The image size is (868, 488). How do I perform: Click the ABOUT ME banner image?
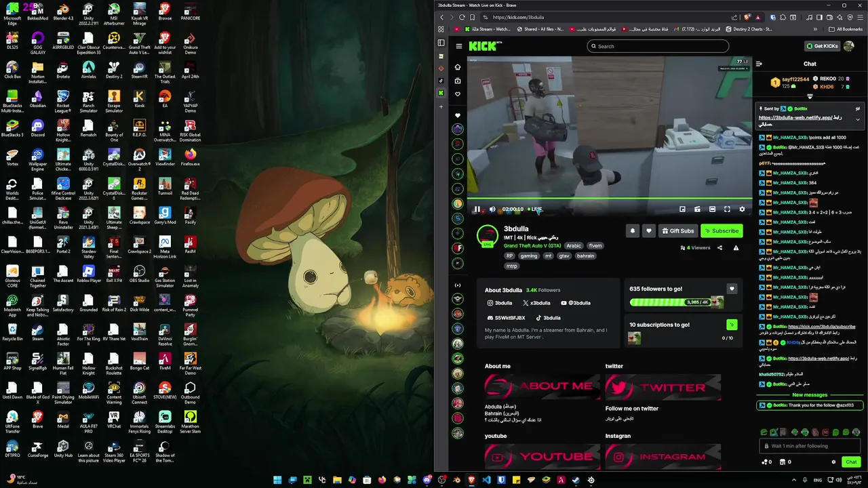[542, 386]
